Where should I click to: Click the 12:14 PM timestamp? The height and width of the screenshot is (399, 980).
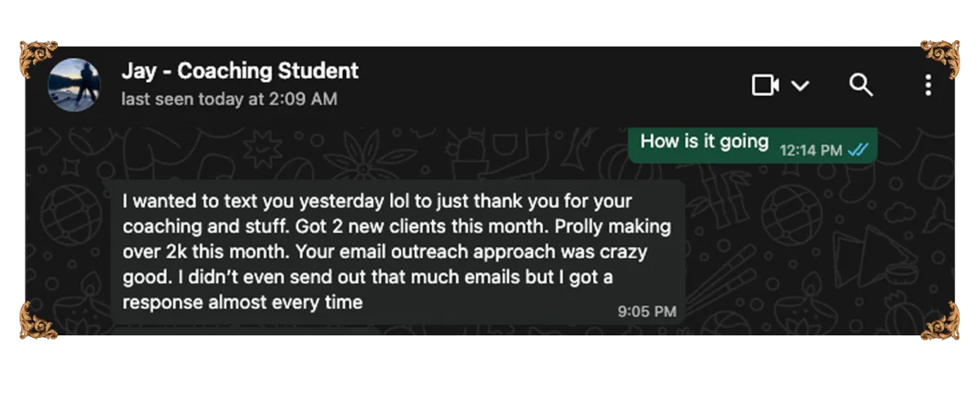(x=810, y=150)
